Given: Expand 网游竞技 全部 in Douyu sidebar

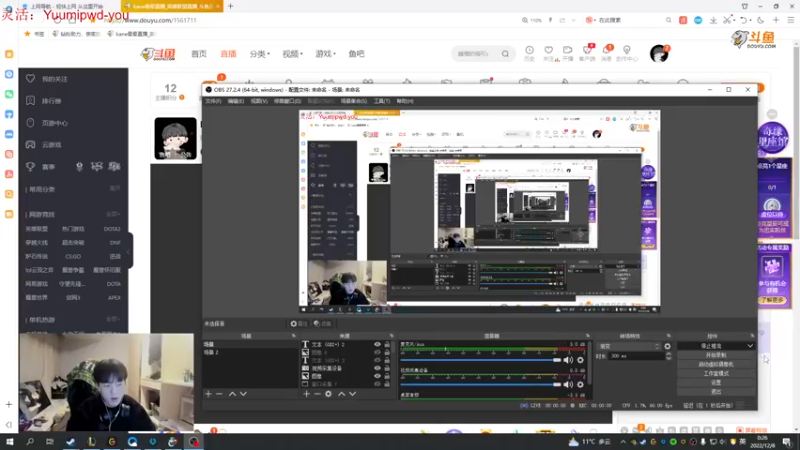Looking at the screenshot, I should coord(113,214).
